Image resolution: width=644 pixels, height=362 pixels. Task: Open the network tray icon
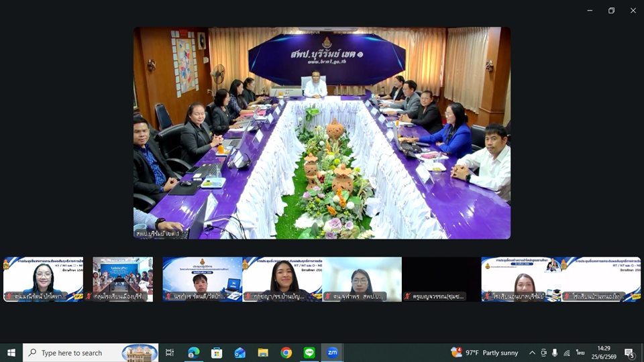(x=567, y=353)
